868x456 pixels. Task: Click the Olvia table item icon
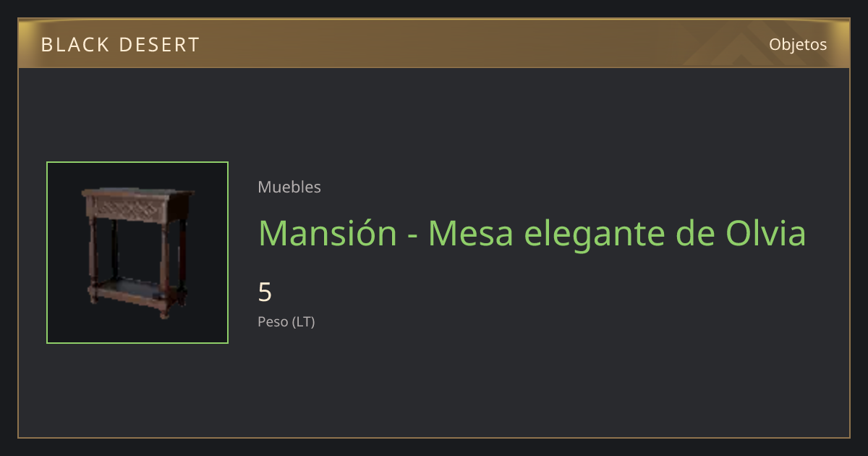(x=137, y=253)
